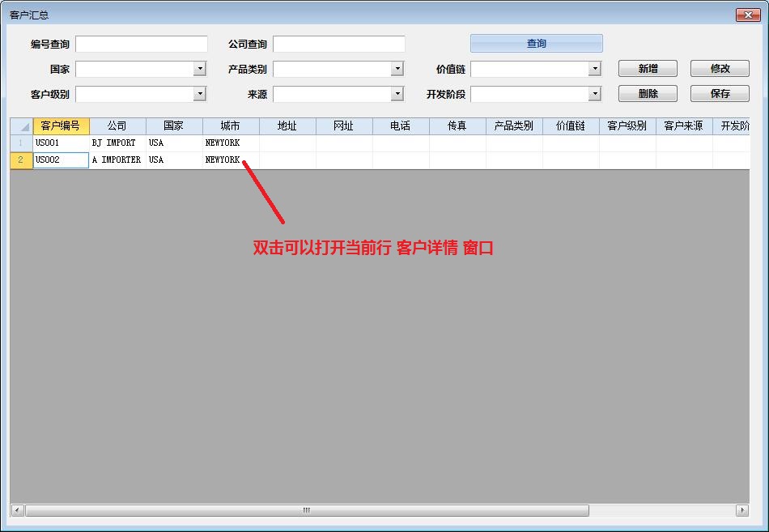
Task: Select the 城市 column header
Action: (231, 126)
